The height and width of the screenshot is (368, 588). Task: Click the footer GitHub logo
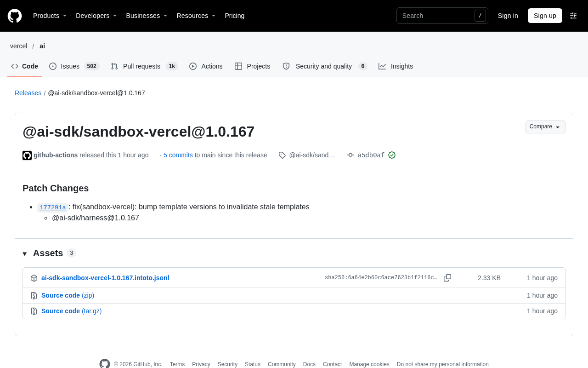pyautogui.click(x=105, y=364)
